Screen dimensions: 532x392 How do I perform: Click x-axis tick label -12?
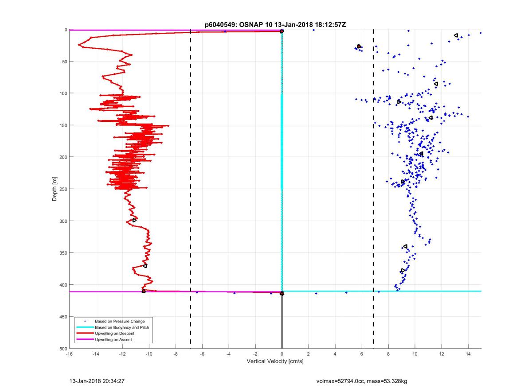tap(122, 354)
